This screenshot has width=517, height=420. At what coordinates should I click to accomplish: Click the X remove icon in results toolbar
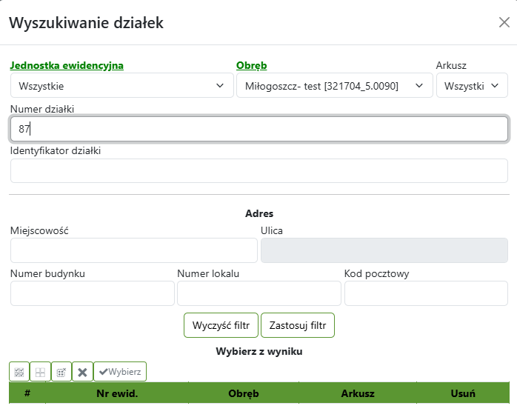point(82,372)
